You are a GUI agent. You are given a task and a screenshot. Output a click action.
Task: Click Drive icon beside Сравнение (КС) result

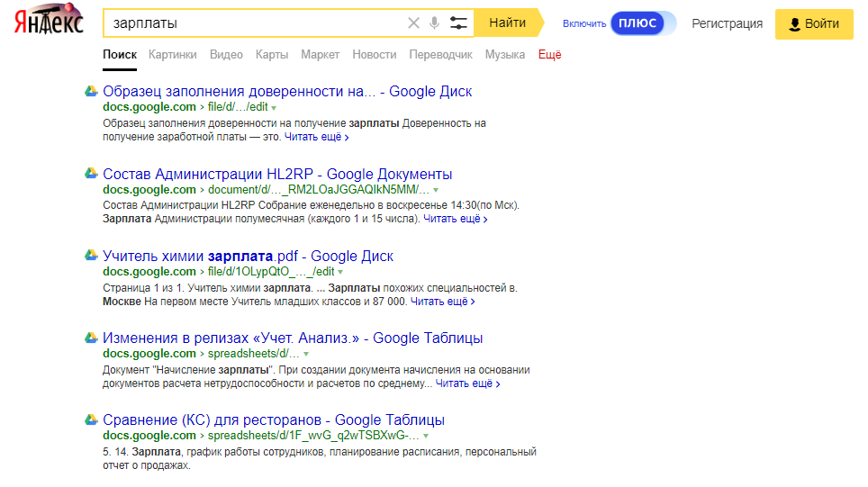tap(91, 420)
